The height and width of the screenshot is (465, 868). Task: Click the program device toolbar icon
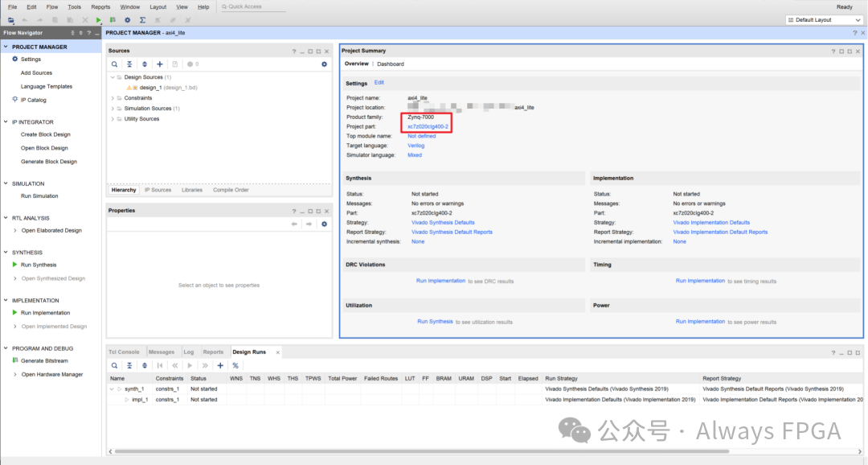pos(113,20)
